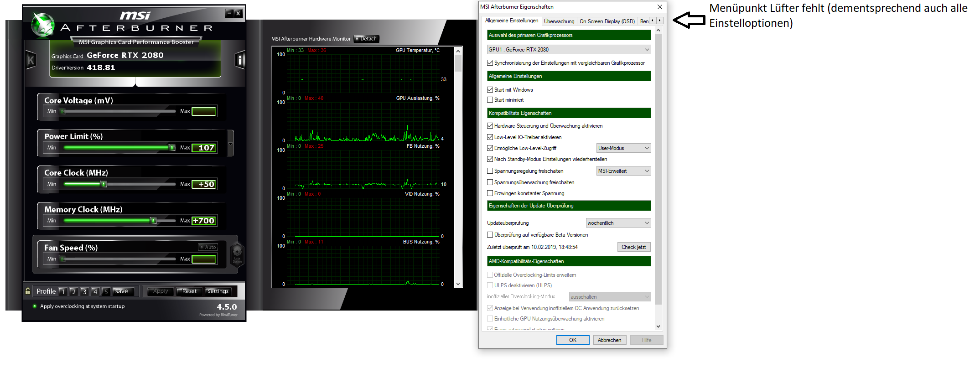Enable Erzwingen konstanter Spannung

coord(490,193)
